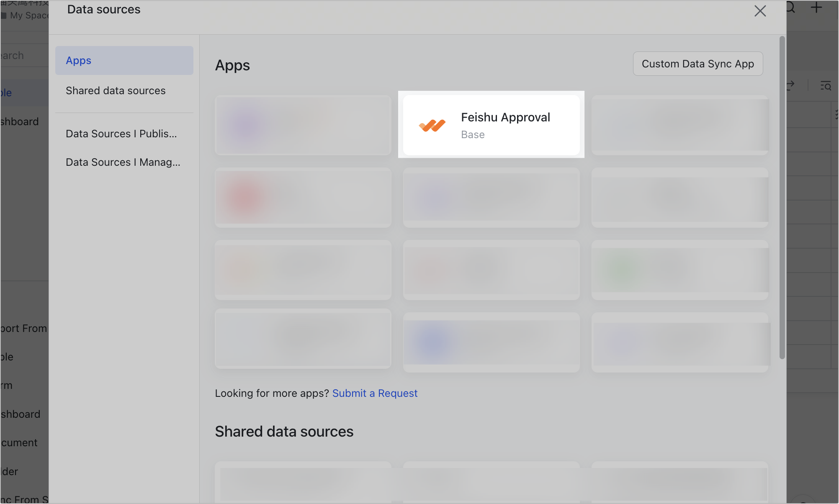Viewport: 839px width, 504px height.
Task: Click the find-in-list icon in background toolbar
Action: 826,86
